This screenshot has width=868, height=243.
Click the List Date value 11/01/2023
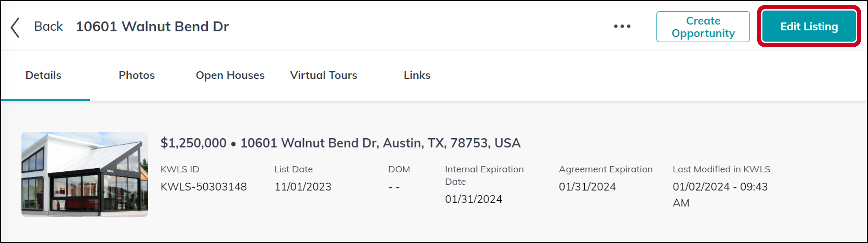303,187
